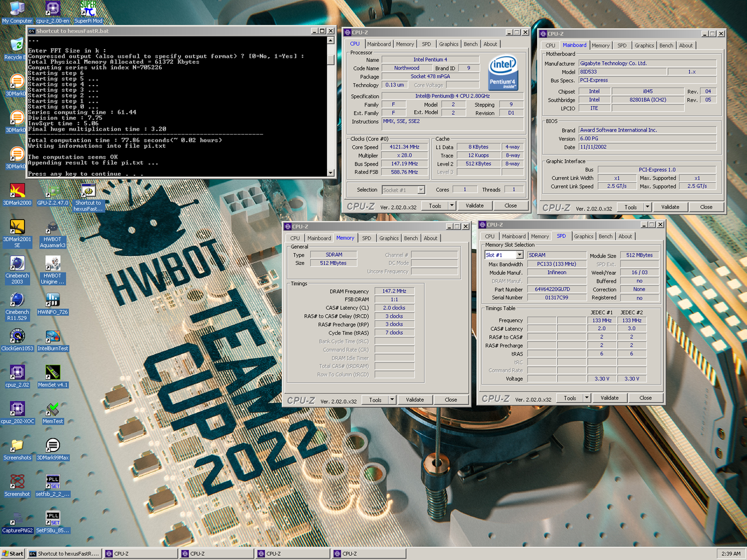Screen dimensions: 747x560
Task: Open the cpu-z_2.00-en desktop icon
Action: (52, 12)
